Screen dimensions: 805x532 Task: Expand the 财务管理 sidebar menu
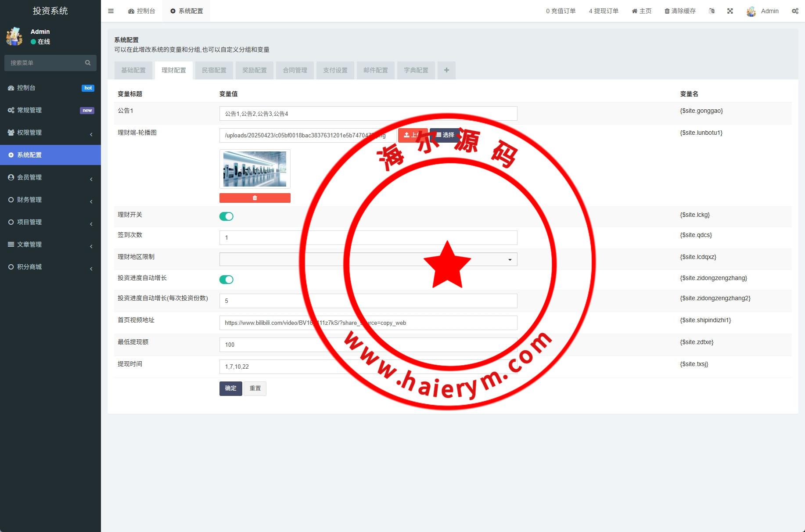coord(50,200)
